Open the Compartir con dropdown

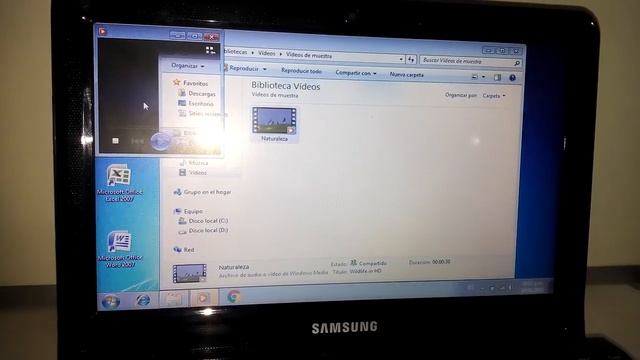(356, 73)
